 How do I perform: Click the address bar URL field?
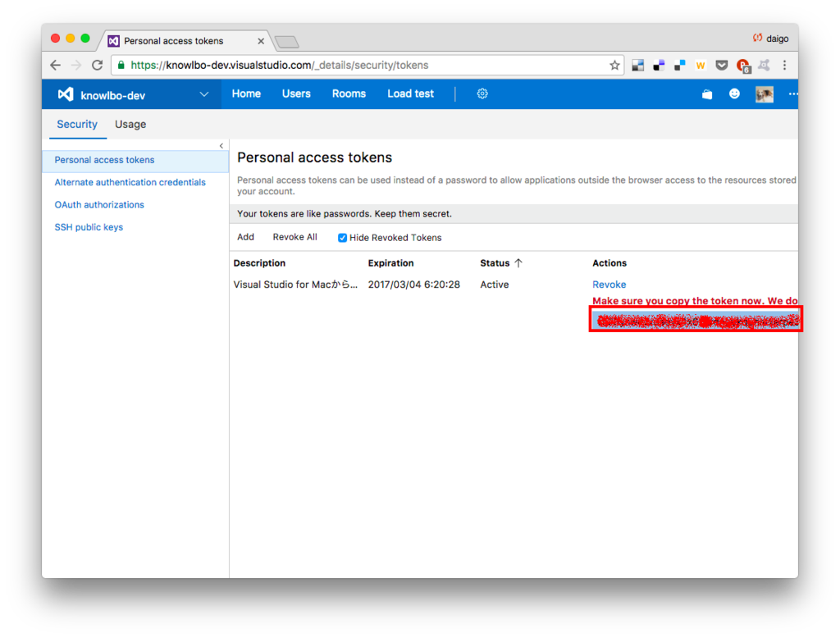(367, 66)
